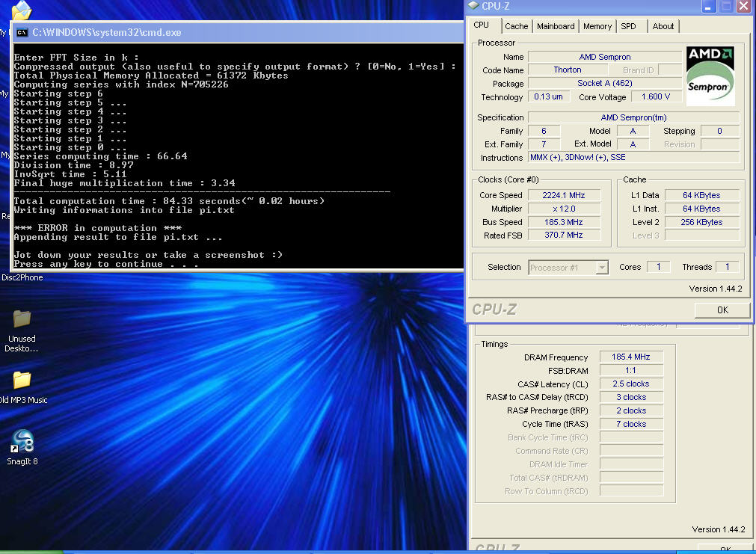This screenshot has height=554, width=756.
Task: Click the folder icon above cmd window
Action: tap(22, 10)
